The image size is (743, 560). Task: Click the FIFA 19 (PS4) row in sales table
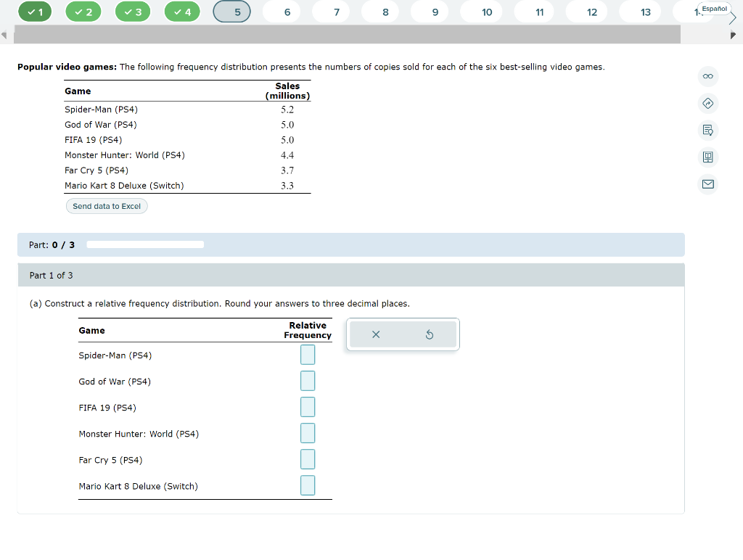[x=188, y=140]
